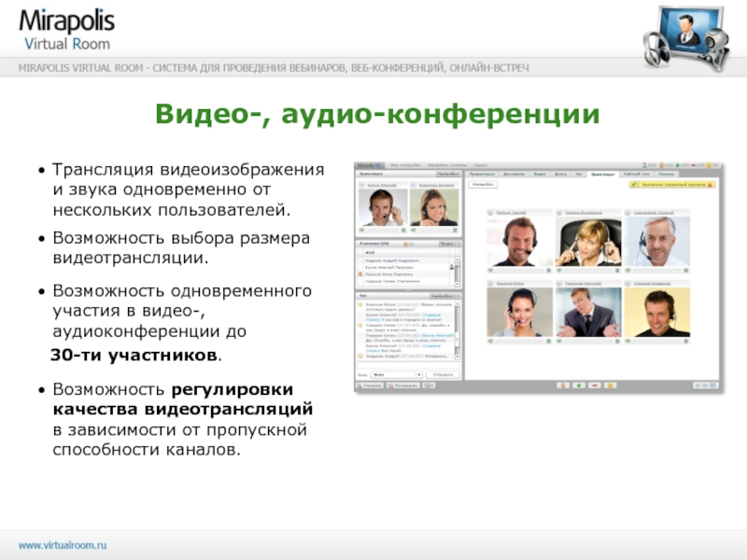Collapse Самойлов Георгий video with round arrow
Viewport: 747px width, 560px height.
[x=627, y=213]
